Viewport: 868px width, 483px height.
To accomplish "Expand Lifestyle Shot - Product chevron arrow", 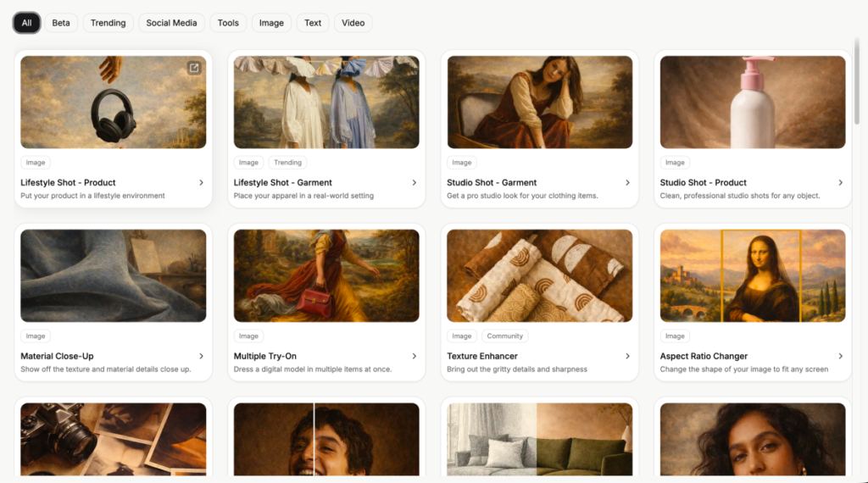I will coord(201,182).
